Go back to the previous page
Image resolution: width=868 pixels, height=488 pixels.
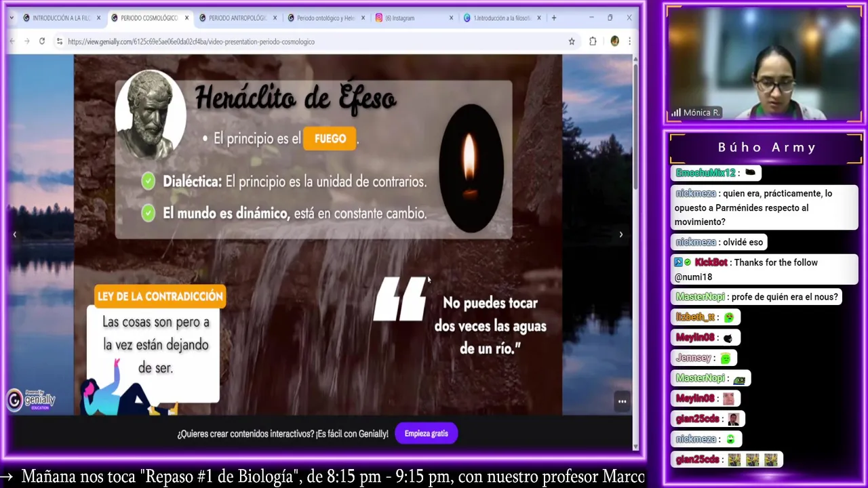pyautogui.click(x=12, y=41)
